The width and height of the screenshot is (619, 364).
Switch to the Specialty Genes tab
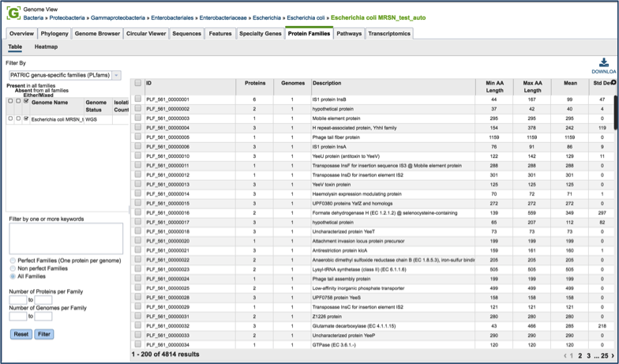pos(261,33)
